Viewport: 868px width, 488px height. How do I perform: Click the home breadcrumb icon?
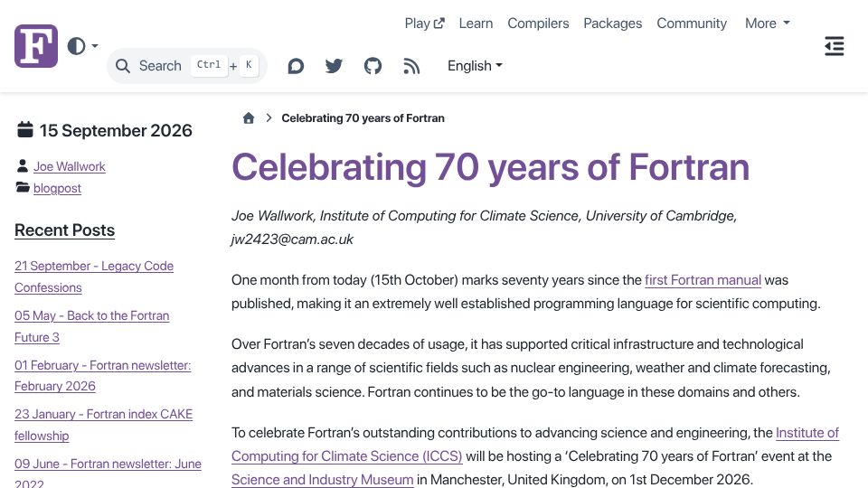[249, 117]
